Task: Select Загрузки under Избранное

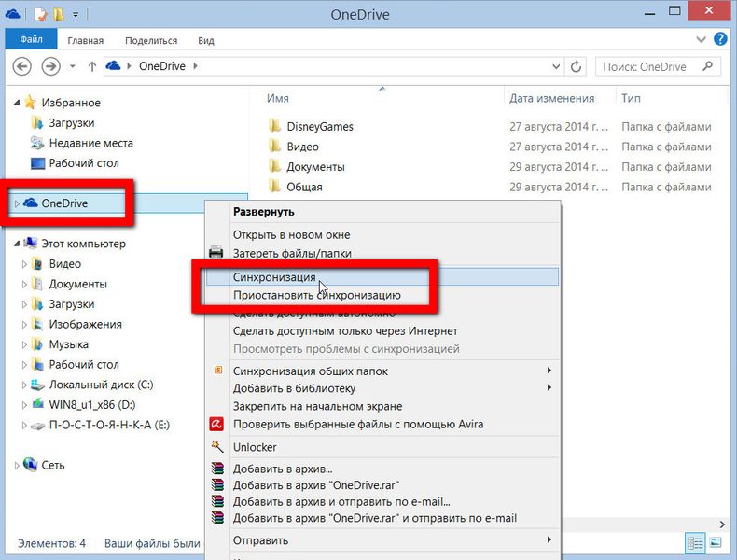Action: (x=72, y=122)
